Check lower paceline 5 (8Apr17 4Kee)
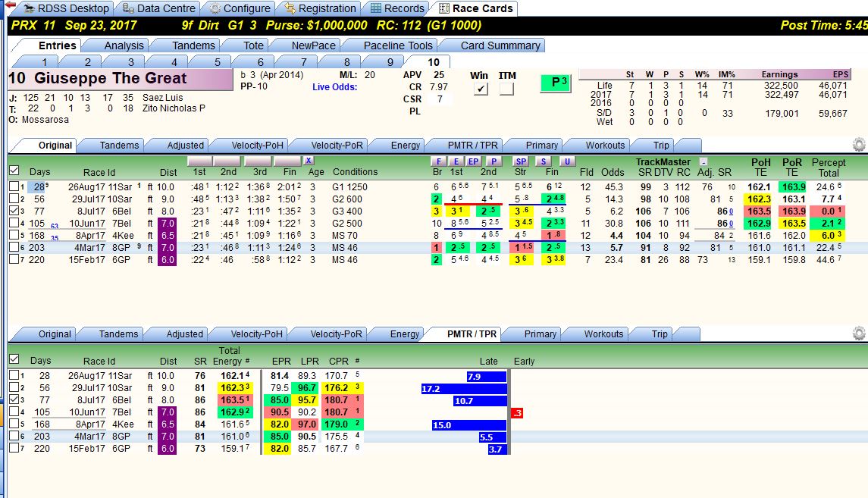This screenshot has height=498, width=868. coord(14,424)
